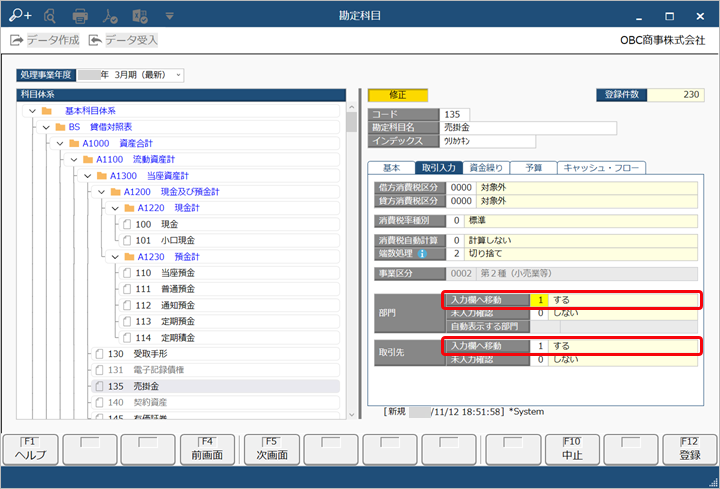Click the search-plus magnifier icon in the title bar
This screenshot has width=720, height=489.
(20, 16)
